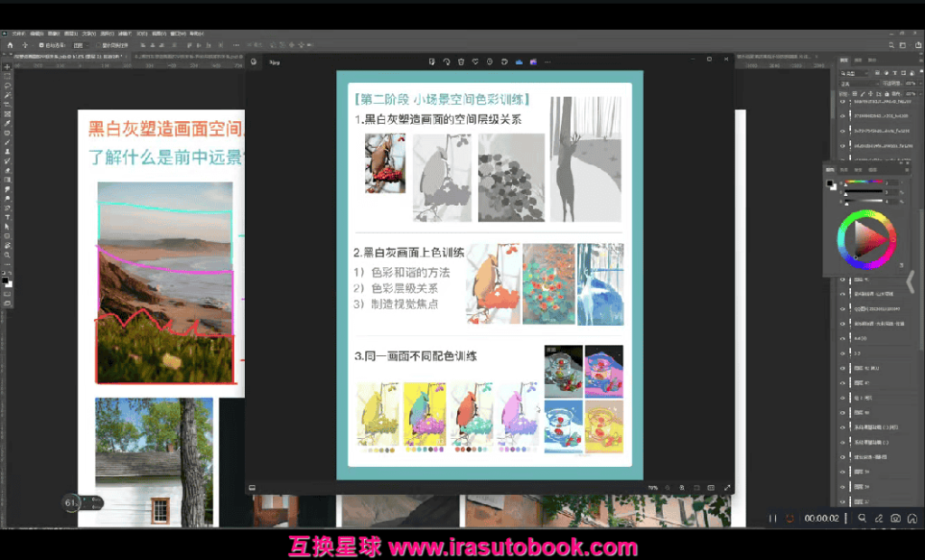The width and height of the screenshot is (925, 560).
Task: Click the 70% zoom level in Photos viewer
Action: 652,488
